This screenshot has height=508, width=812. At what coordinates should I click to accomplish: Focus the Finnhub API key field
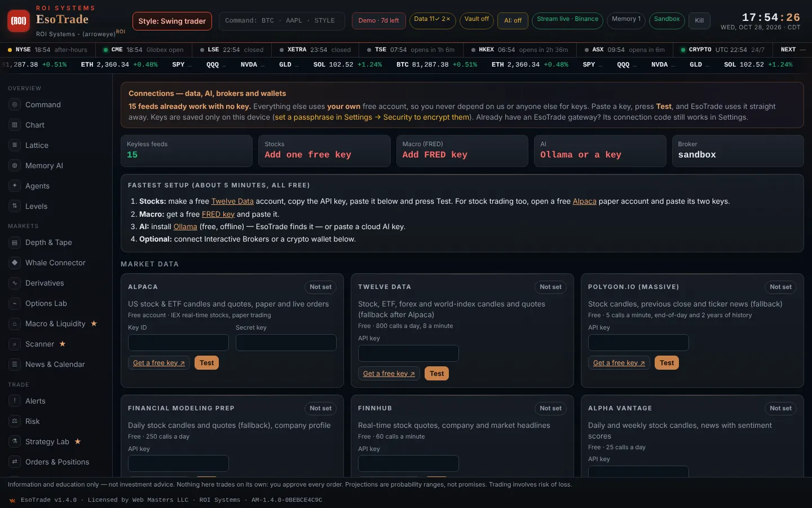click(408, 463)
